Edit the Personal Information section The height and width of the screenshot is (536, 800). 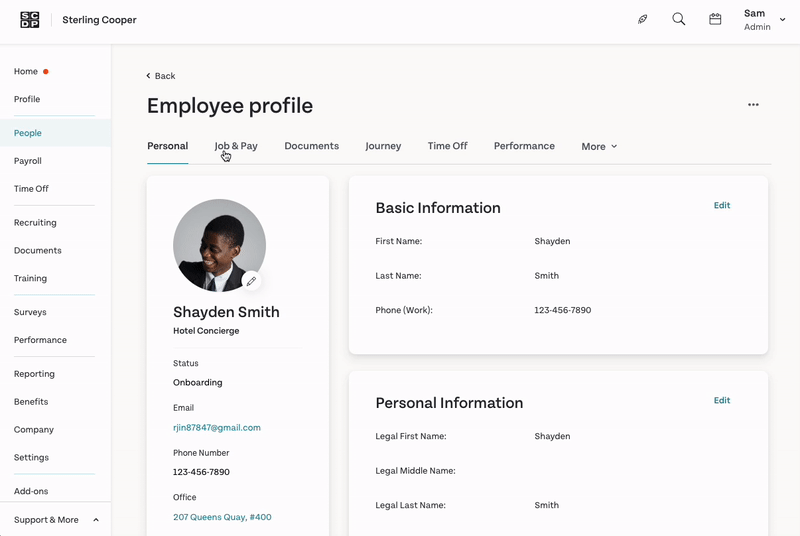coord(722,401)
